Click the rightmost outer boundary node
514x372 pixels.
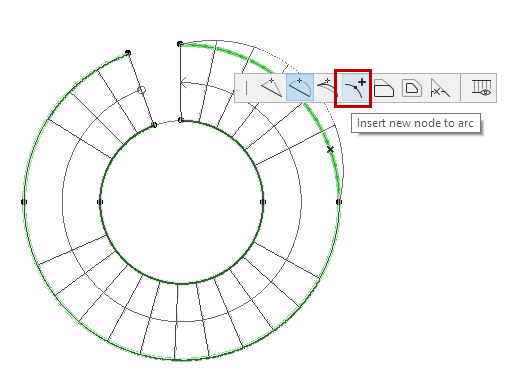click(x=339, y=202)
